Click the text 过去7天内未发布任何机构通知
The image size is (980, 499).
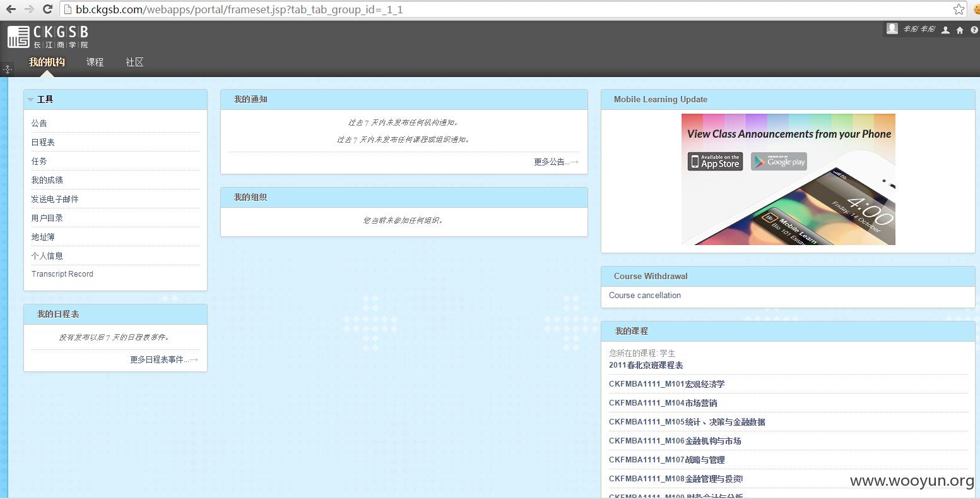click(x=404, y=123)
